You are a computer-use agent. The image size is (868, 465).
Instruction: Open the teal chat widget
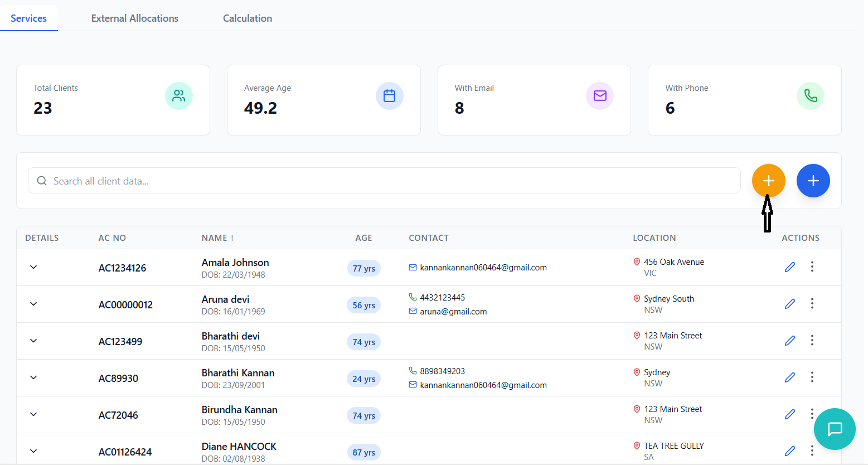pos(834,429)
